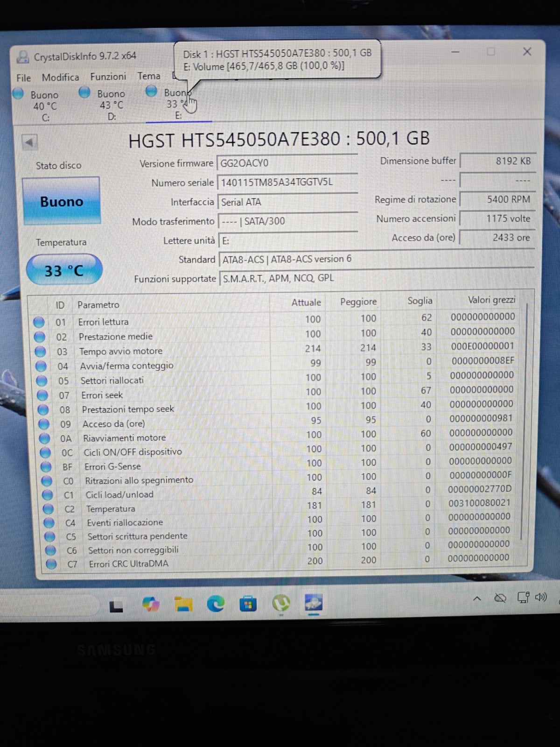Click the 33 °C temperature button
560x747 pixels.
click(64, 270)
